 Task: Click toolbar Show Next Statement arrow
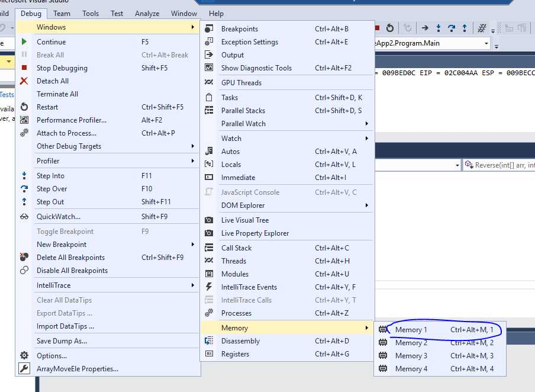(x=425, y=28)
